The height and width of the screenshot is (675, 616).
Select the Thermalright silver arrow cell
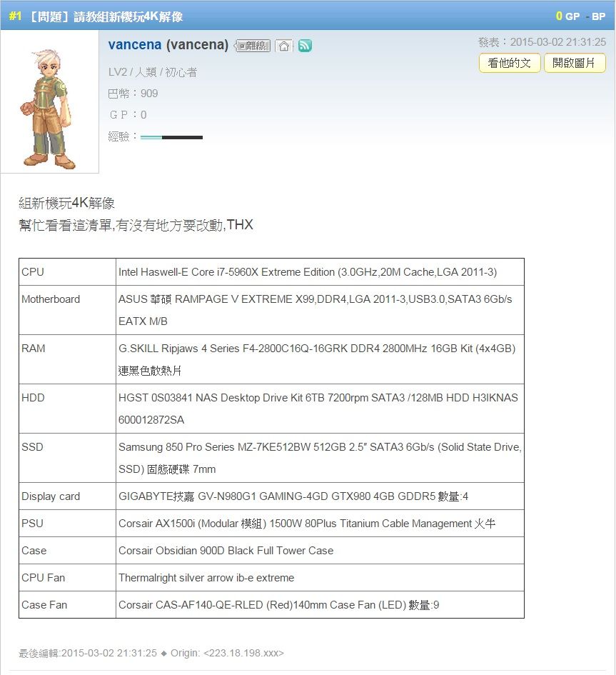[320, 577]
